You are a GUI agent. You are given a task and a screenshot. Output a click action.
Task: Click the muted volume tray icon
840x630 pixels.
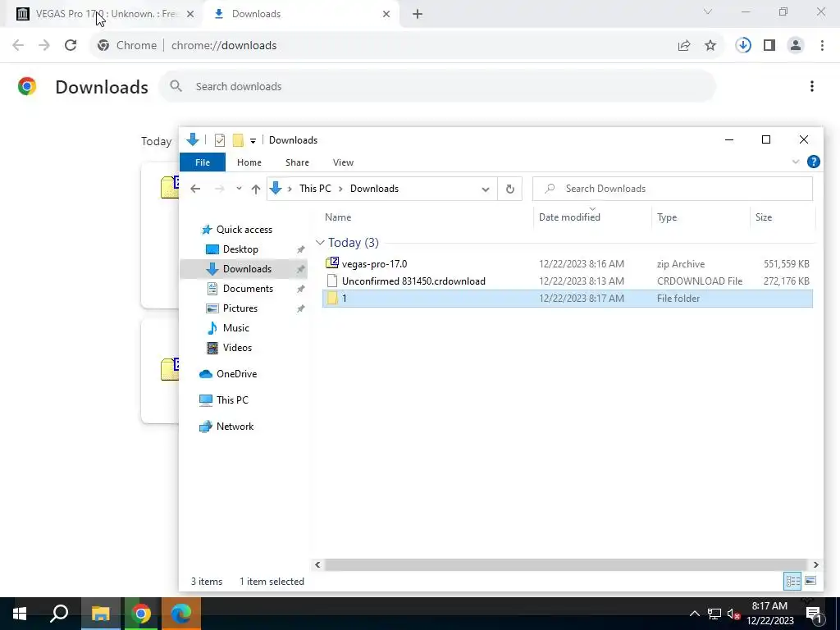[x=733, y=614]
